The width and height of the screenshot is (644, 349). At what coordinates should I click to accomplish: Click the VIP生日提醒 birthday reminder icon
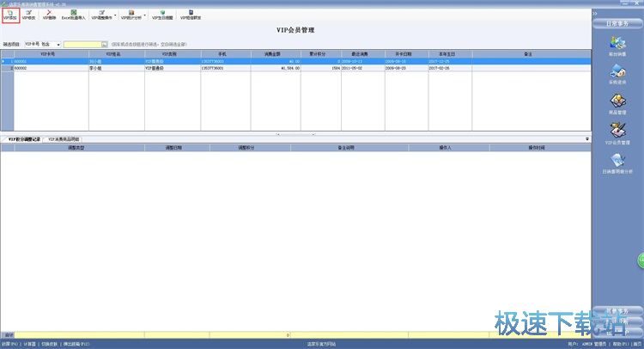[x=162, y=14]
